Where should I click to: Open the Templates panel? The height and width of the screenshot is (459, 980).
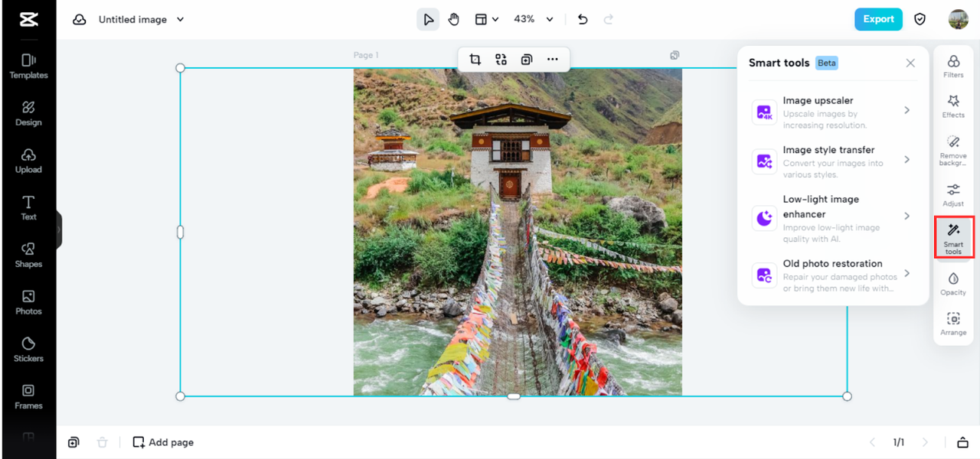tap(28, 67)
